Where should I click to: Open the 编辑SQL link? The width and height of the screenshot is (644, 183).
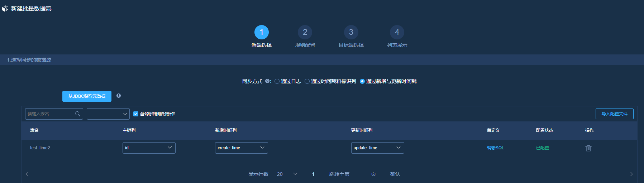click(x=495, y=148)
